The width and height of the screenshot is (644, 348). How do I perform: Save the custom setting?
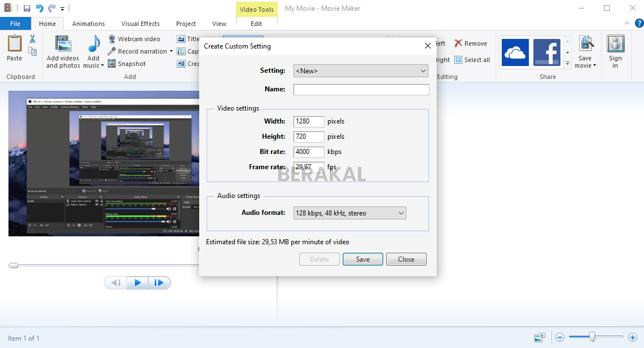362,259
